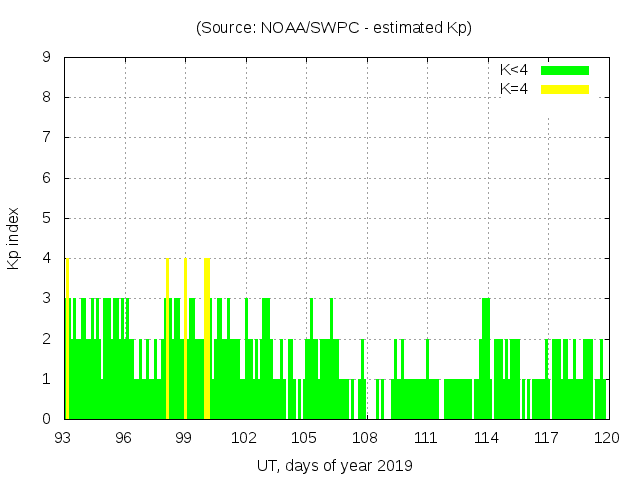Click y-axis tick label 0

47,419
